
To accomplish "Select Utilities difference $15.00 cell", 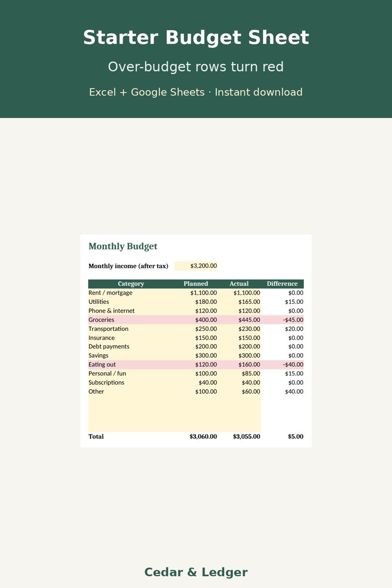I will (x=282, y=302).
